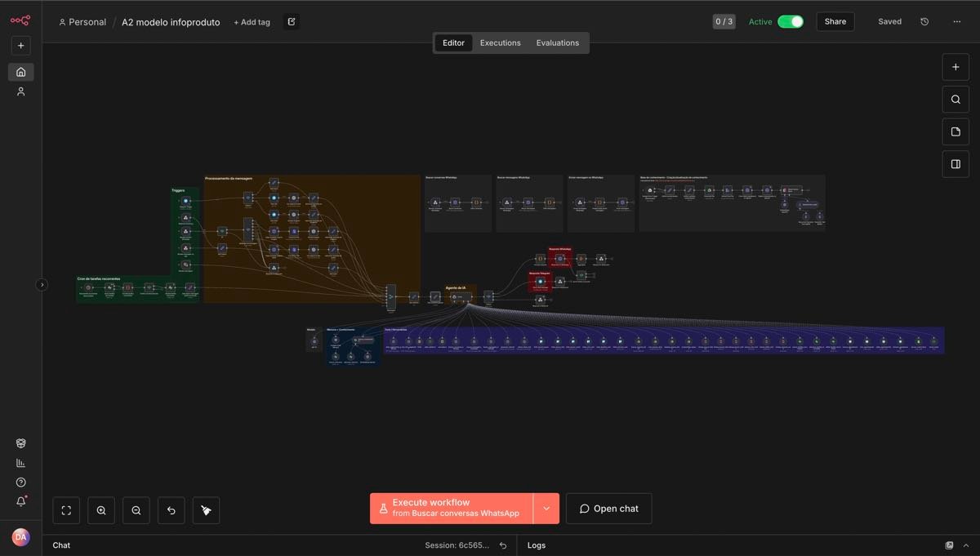The image size is (980, 556).
Task: Check the notifications bell
Action: (20, 501)
